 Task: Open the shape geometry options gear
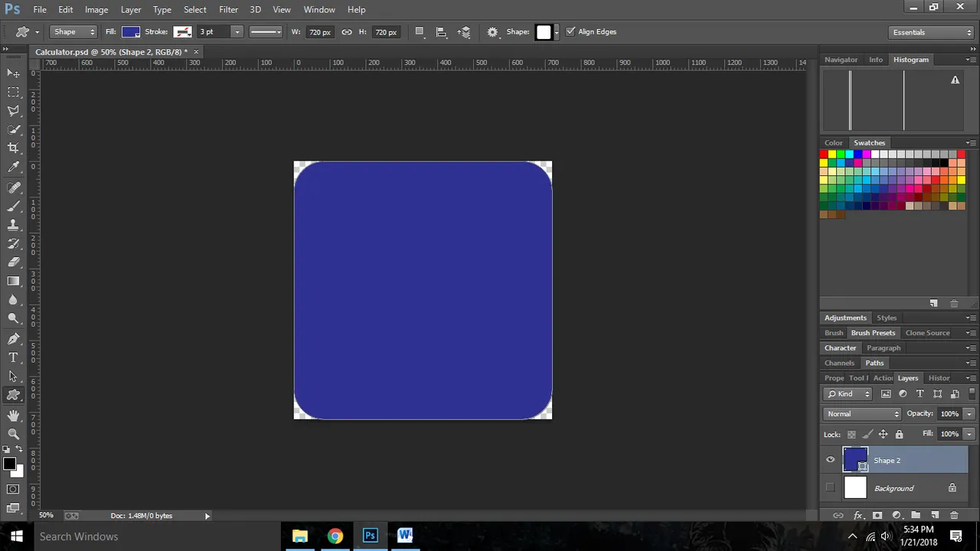pos(492,32)
